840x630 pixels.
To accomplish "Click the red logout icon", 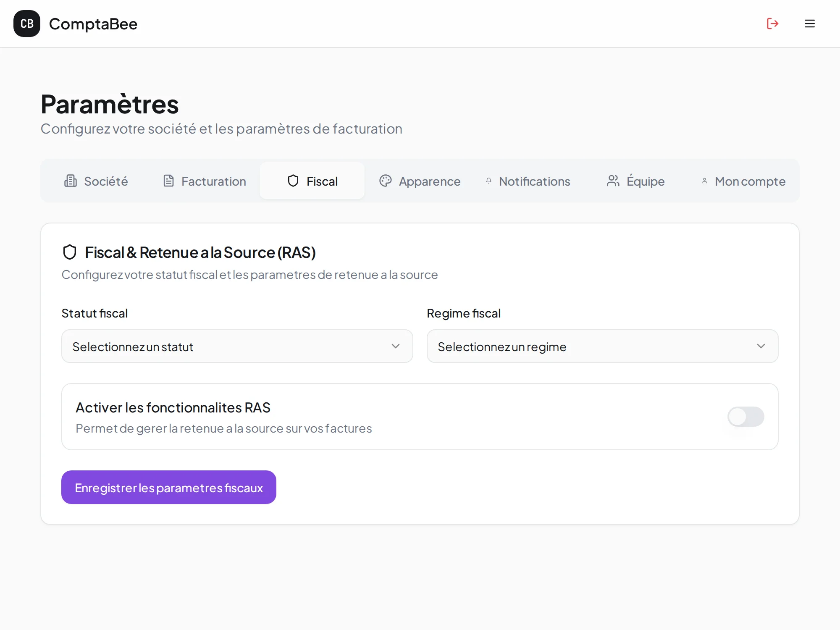I will 772,24.
